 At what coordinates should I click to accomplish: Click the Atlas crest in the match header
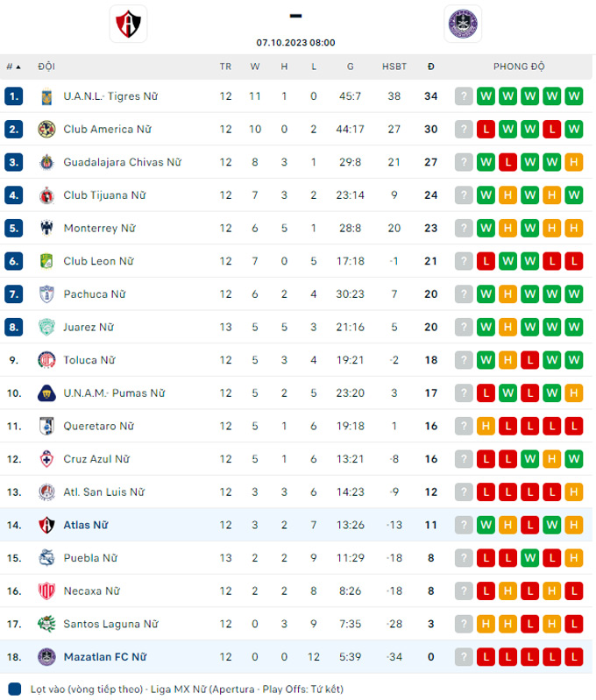coord(128,24)
